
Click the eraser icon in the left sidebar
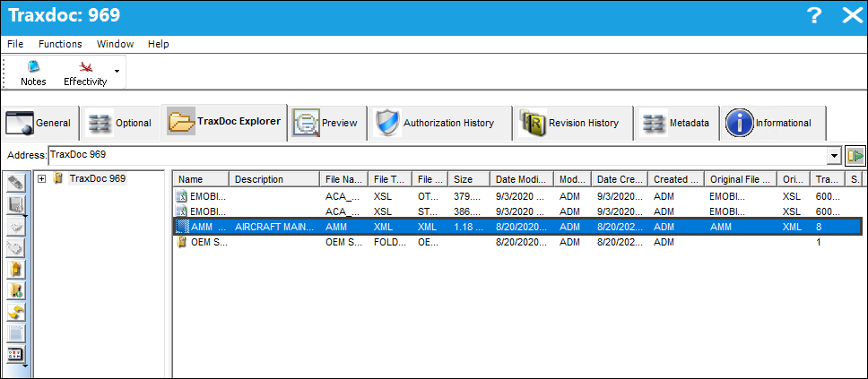(16, 183)
